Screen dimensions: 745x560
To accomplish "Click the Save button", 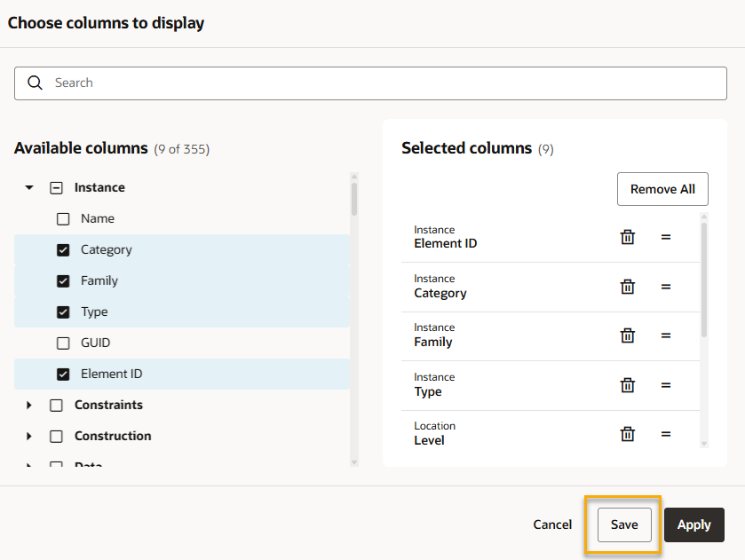I will 623,525.
